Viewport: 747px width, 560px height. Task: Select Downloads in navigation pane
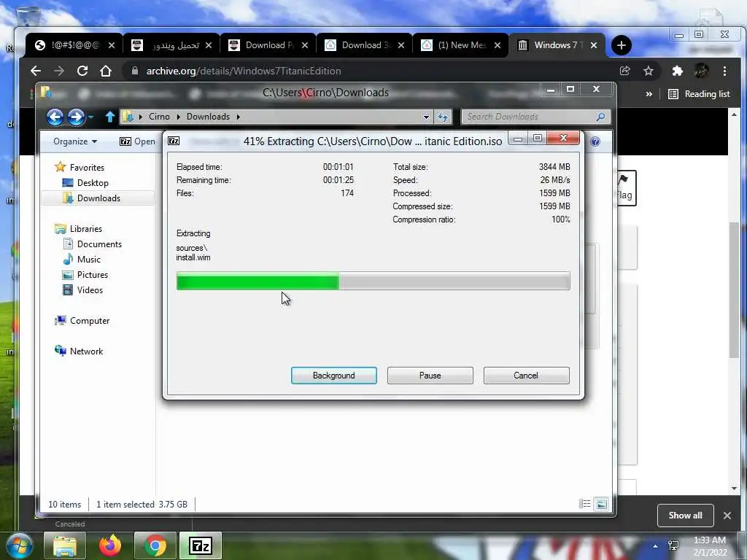point(98,198)
